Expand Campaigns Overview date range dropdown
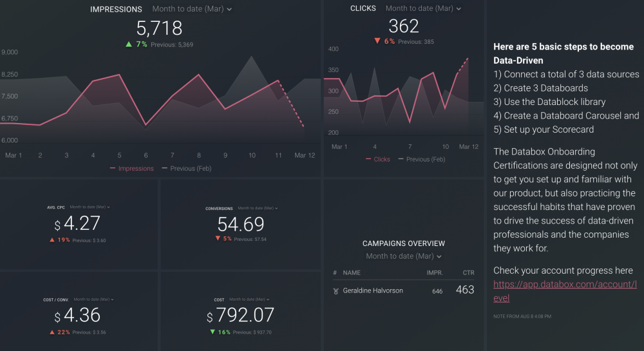 coord(404,256)
